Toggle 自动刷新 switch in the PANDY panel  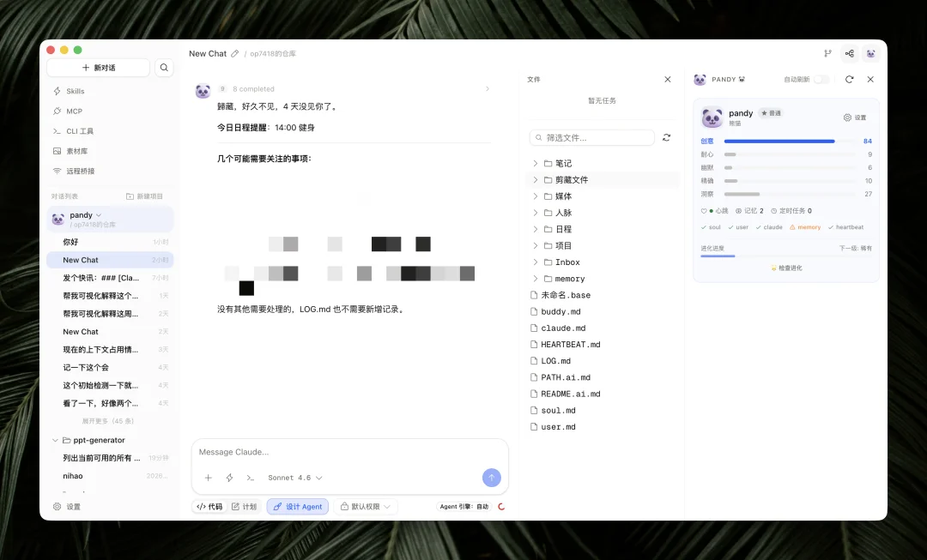click(820, 78)
